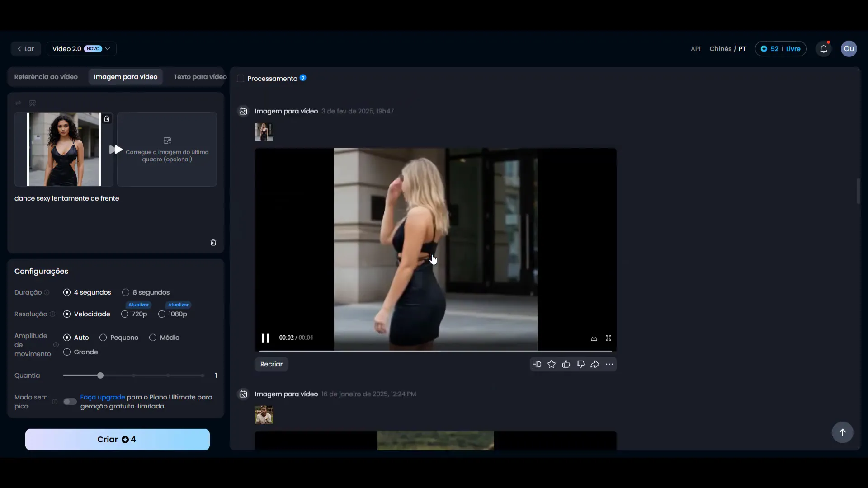The image size is (868, 488).
Task: Click the Amplitude de movimento info icon
Action: pos(56,345)
